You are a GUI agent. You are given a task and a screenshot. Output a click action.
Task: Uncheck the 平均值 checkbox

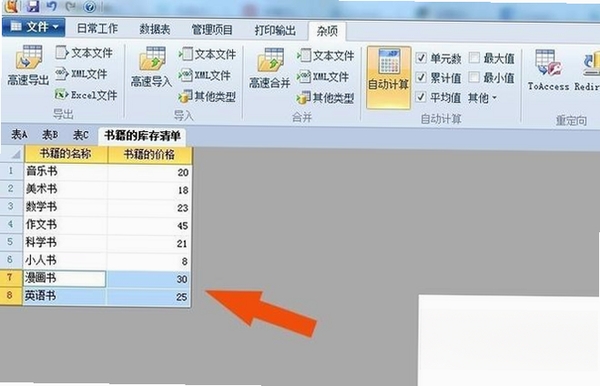(421, 97)
